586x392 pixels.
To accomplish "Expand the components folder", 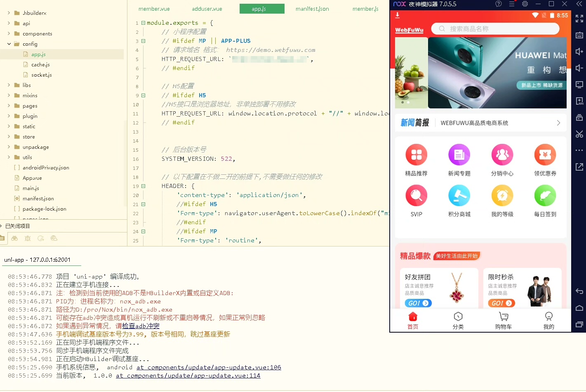I will [x=9, y=33].
